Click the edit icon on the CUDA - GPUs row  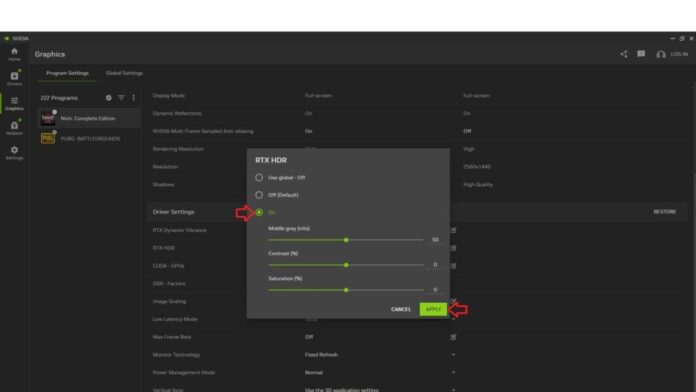[x=453, y=265]
